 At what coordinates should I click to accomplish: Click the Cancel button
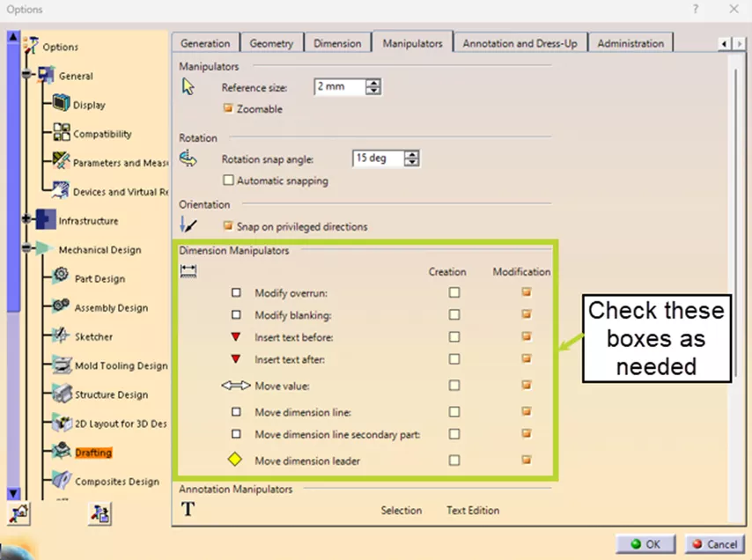coord(714,543)
